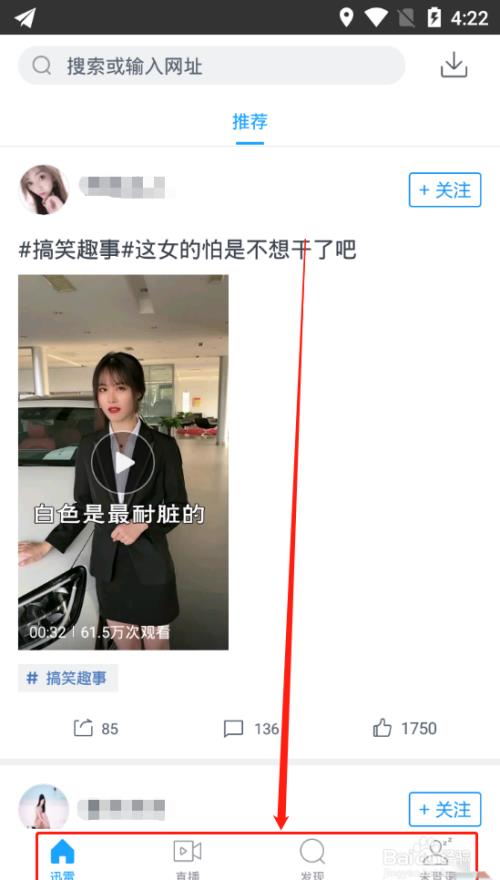
Task: Like the post with thumbs-up icon
Action: (x=383, y=728)
